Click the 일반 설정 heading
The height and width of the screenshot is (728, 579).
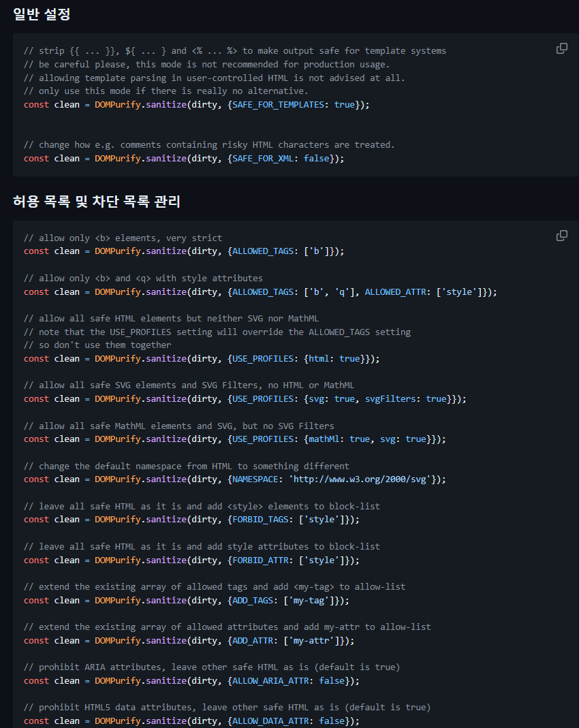click(x=42, y=14)
